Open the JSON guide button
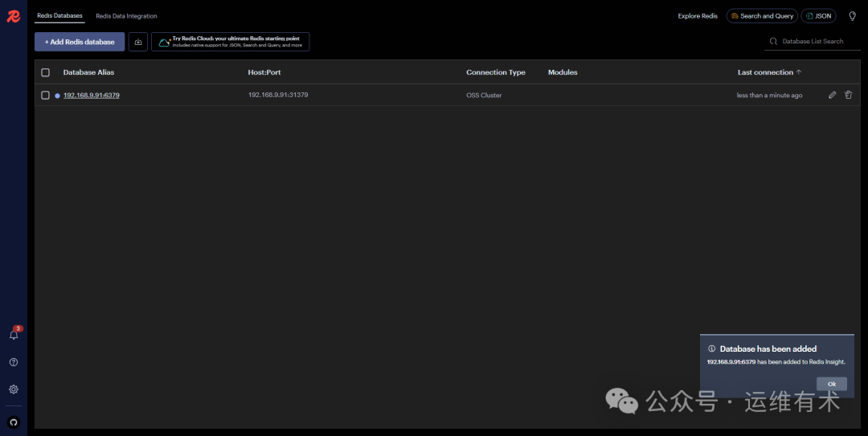The height and width of the screenshot is (436, 868). click(x=818, y=16)
